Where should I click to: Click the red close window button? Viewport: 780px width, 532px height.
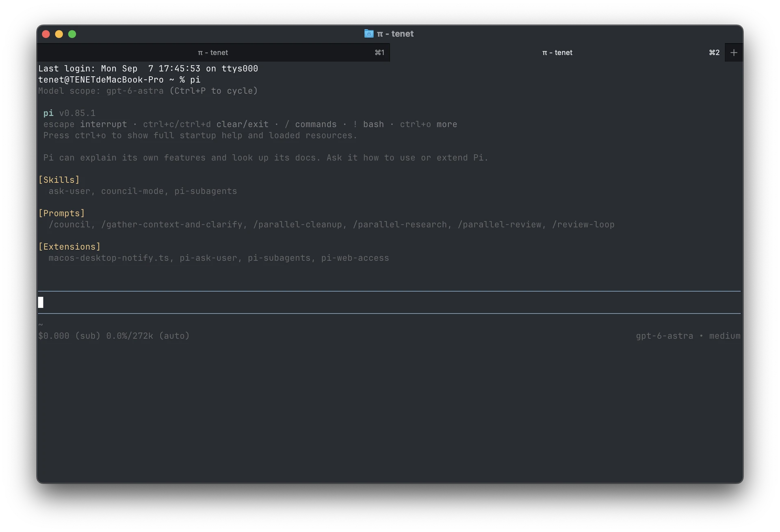click(46, 34)
